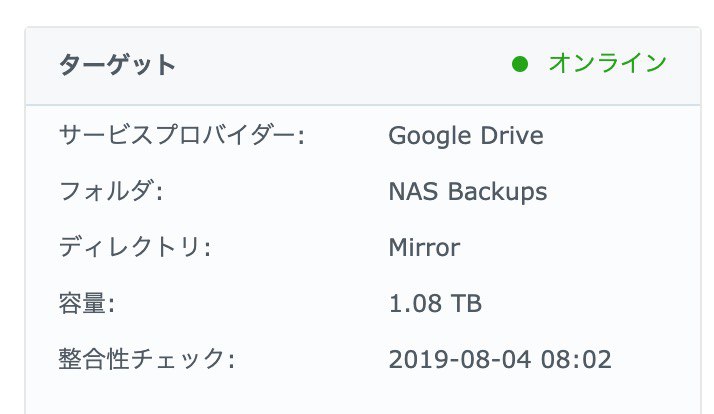Click the word NAS in folder value

coord(413,191)
